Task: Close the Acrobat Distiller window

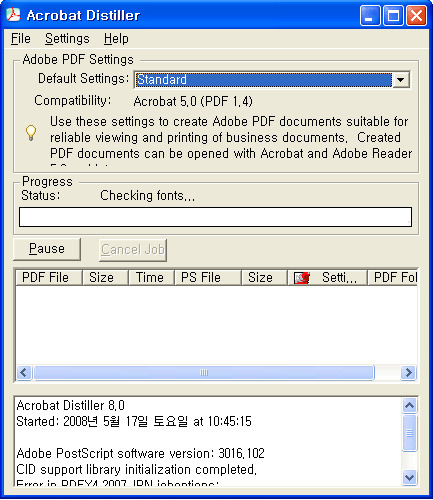Action: tap(416, 15)
